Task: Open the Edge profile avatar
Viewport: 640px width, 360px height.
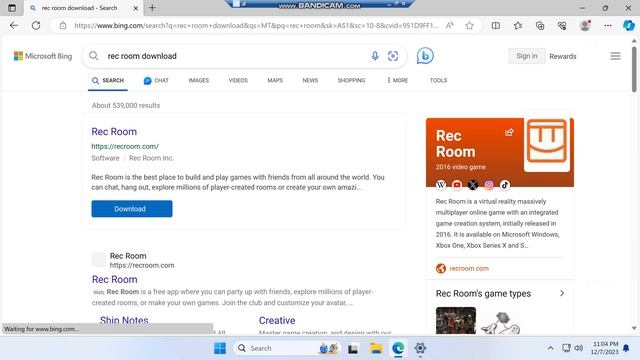Action: (585, 25)
